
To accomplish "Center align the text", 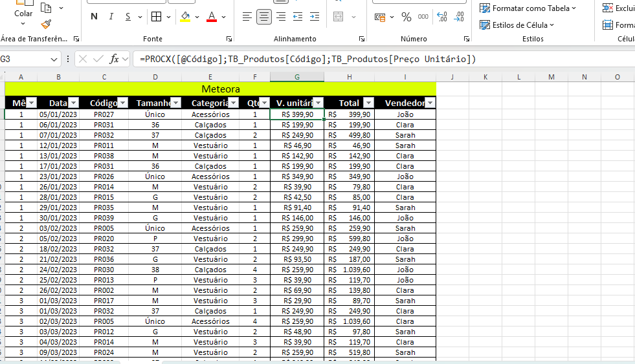I will click(264, 17).
